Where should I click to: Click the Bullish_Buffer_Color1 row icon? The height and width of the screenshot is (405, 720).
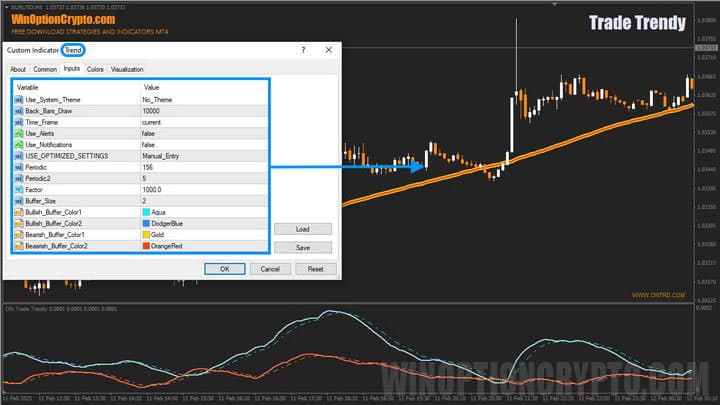pyautogui.click(x=18, y=212)
